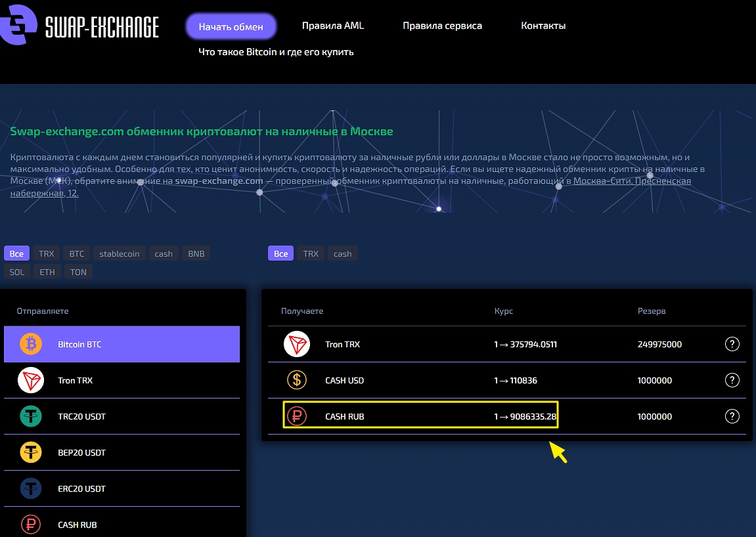Click the CASH USD dollar icon
Viewport: 756px width, 537px height.
(296, 380)
